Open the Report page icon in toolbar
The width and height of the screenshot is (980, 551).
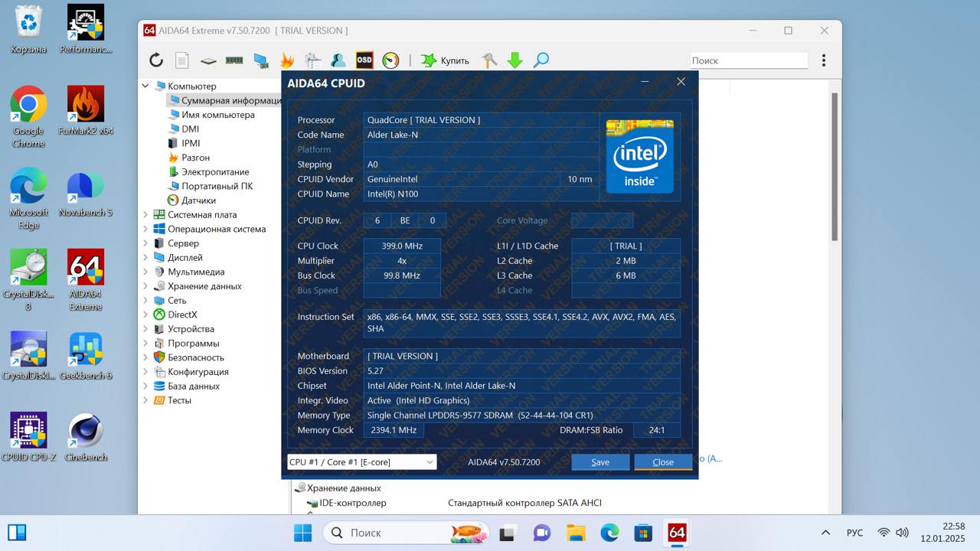(x=181, y=60)
